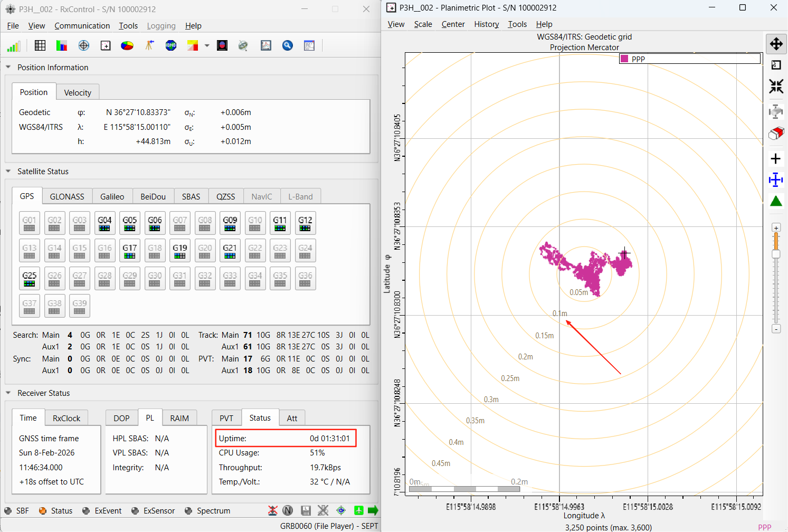Open the IONO ionosphere monitor icon
Viewport: 788px width, 532px height.
click(x=171, y=45)
